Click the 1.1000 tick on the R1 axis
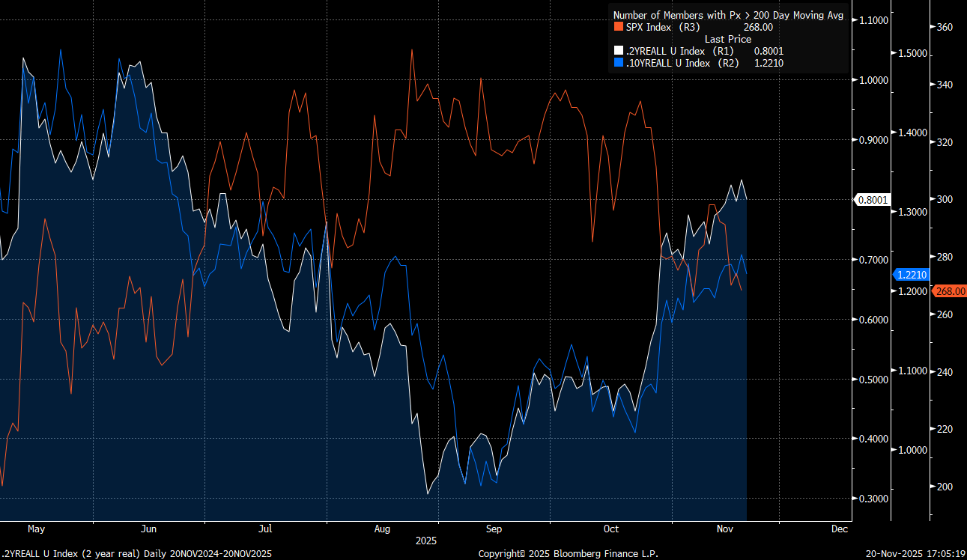This screenshot has width=967, height=560. (x=875, y=20)
